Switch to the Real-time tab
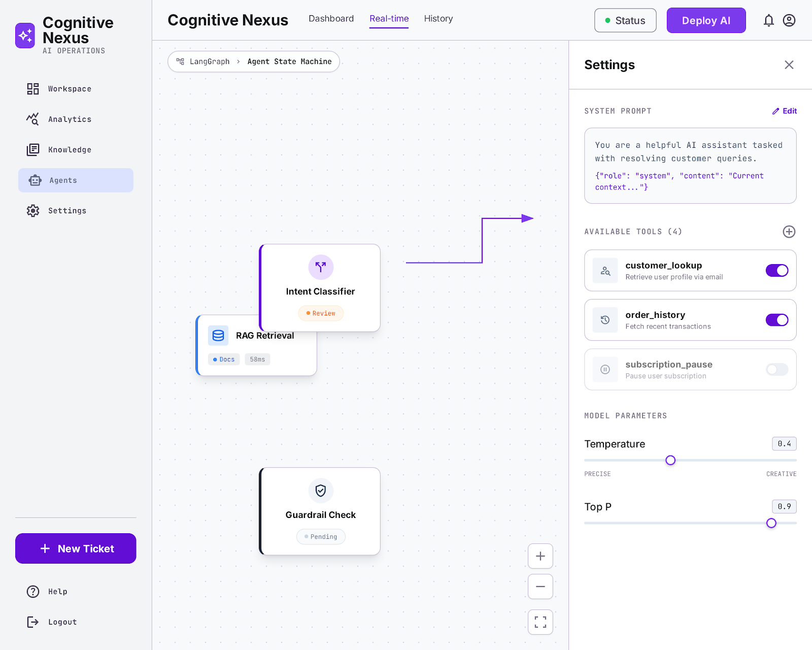Viewport: 812px width, 650px height. click(389, 19)
